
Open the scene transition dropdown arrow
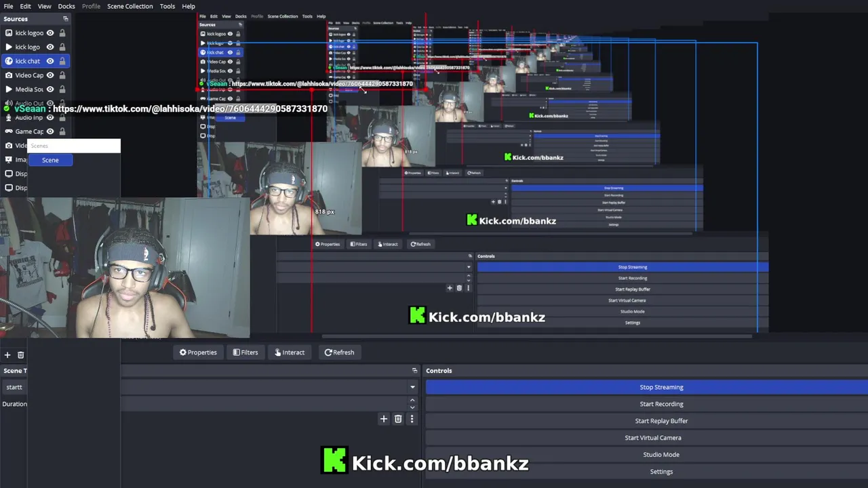point(412,387)
